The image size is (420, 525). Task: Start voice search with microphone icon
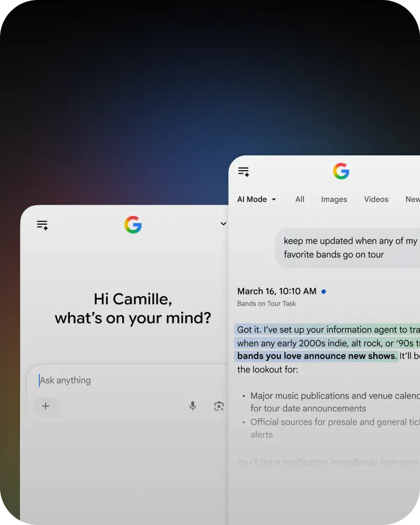(193, 406)
